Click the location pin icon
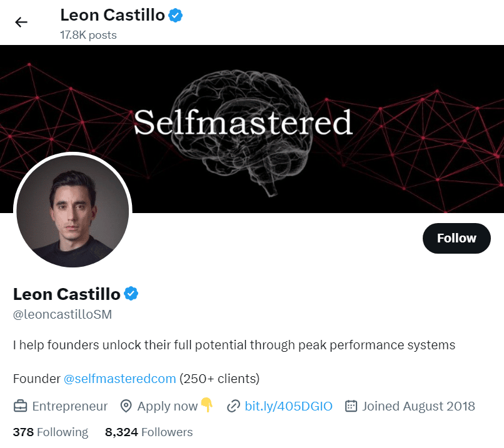The image size is (504, 448). click(x=126, y=406)
